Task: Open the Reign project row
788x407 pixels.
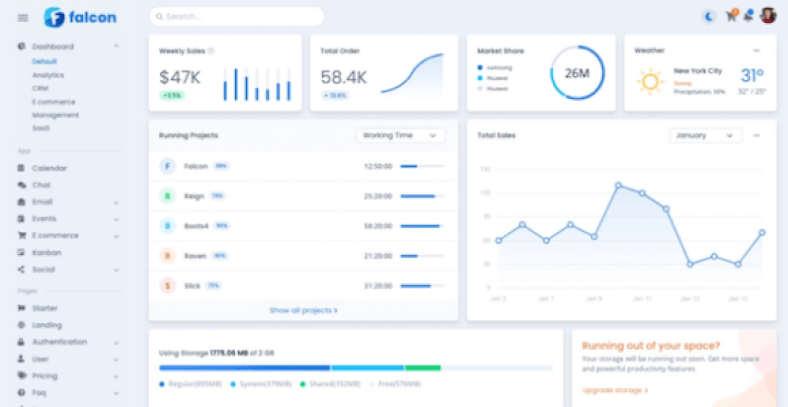Action: pos(303,196)
